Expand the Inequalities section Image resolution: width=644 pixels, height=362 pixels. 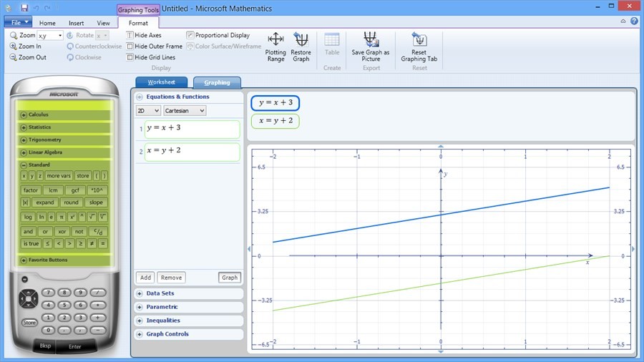[x=140, y=321]
